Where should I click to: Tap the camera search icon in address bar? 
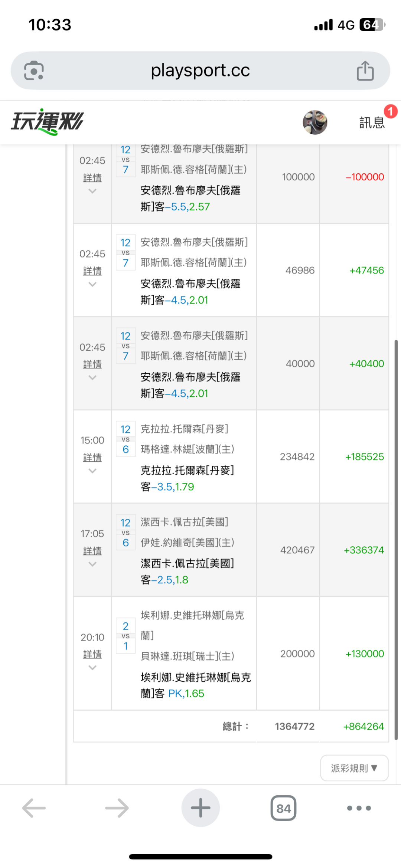click(34, 71)
